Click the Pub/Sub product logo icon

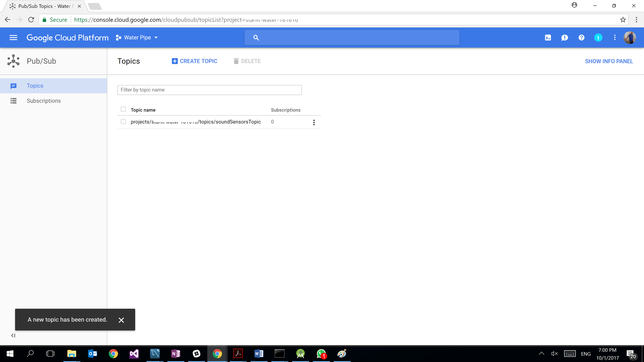[13, 61]
